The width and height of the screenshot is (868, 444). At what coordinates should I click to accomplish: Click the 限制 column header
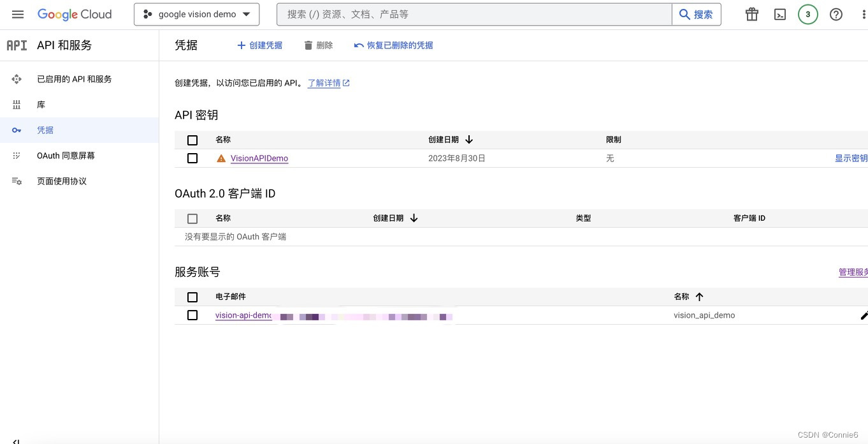614,140
